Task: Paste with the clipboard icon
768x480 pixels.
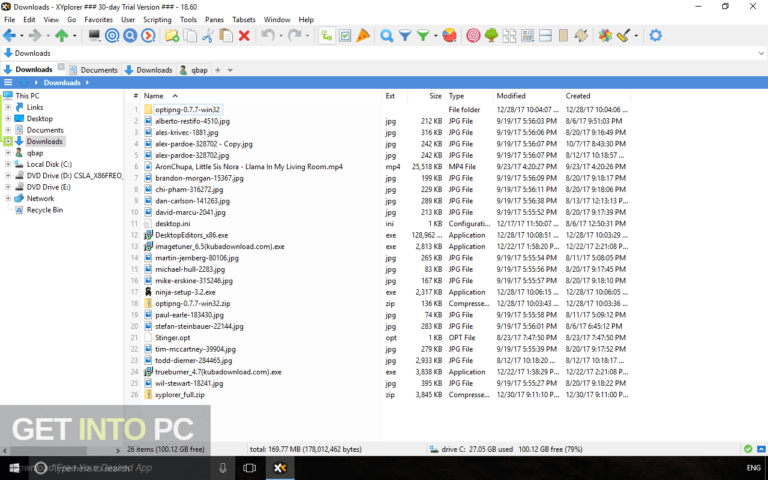Action: (x=226, y=35)
